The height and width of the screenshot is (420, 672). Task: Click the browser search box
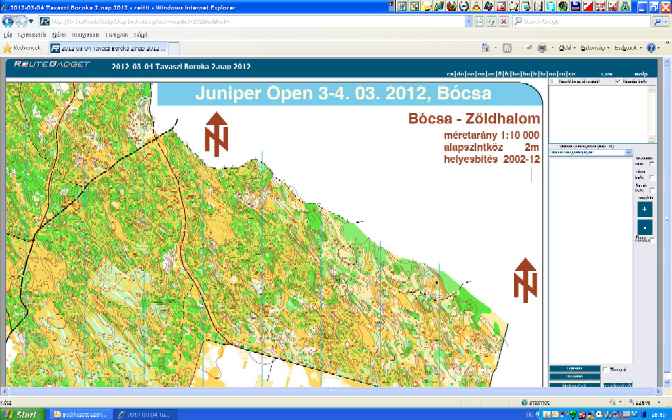click(x=582, y=21)
